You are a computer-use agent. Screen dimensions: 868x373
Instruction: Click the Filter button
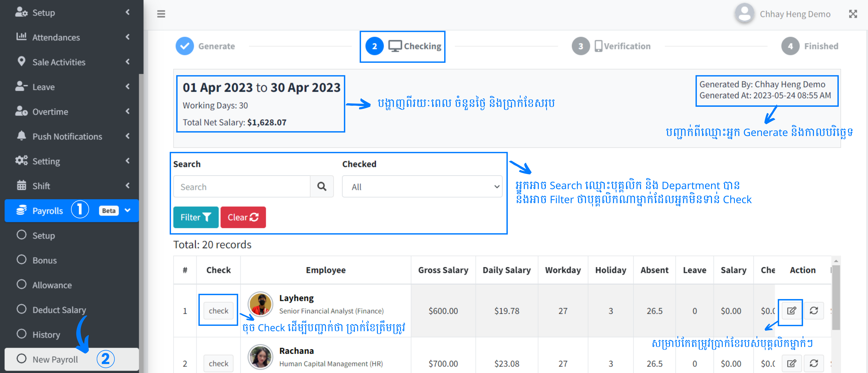pos(196,217)
